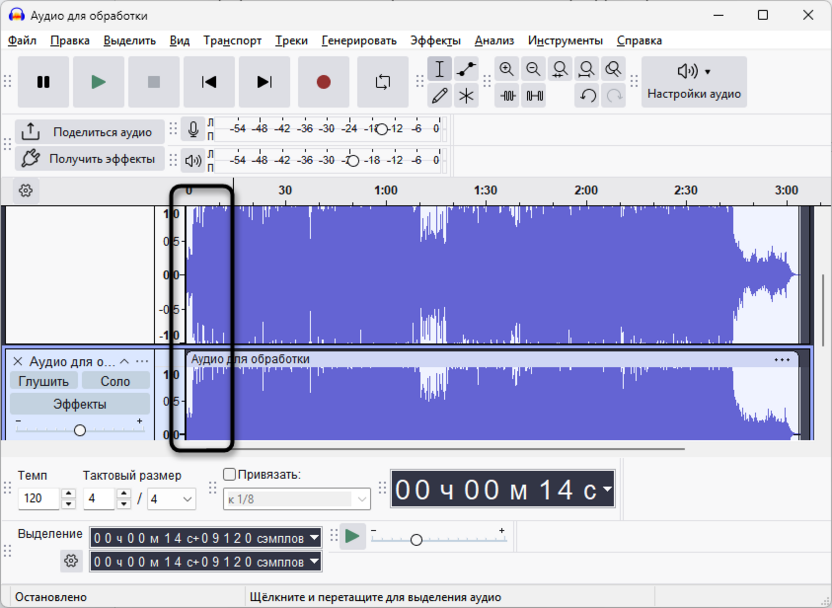This screenshot has width=832, height=608.
Task: Open the Анализ menu
Action: (x=494, y=40)
